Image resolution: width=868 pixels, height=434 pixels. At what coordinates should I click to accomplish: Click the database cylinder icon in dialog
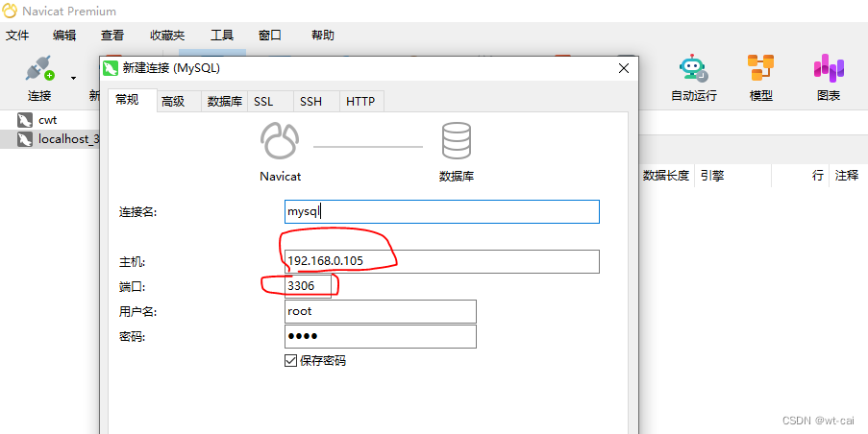tap(457, 141)
